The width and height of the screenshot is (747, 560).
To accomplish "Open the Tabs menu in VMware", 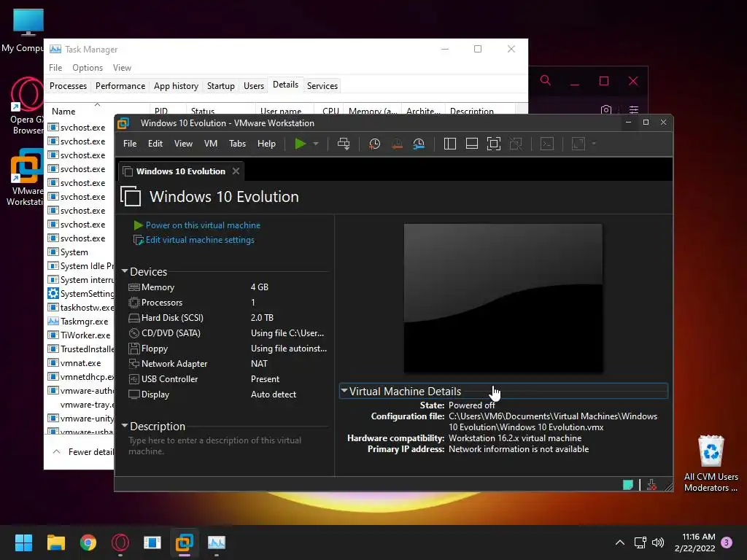I will point(237,144).
